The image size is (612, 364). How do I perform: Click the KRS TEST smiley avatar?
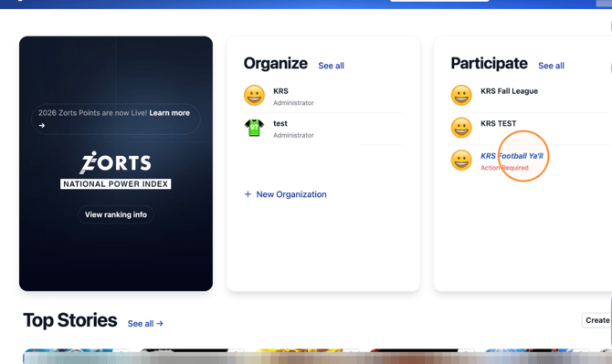461,128
